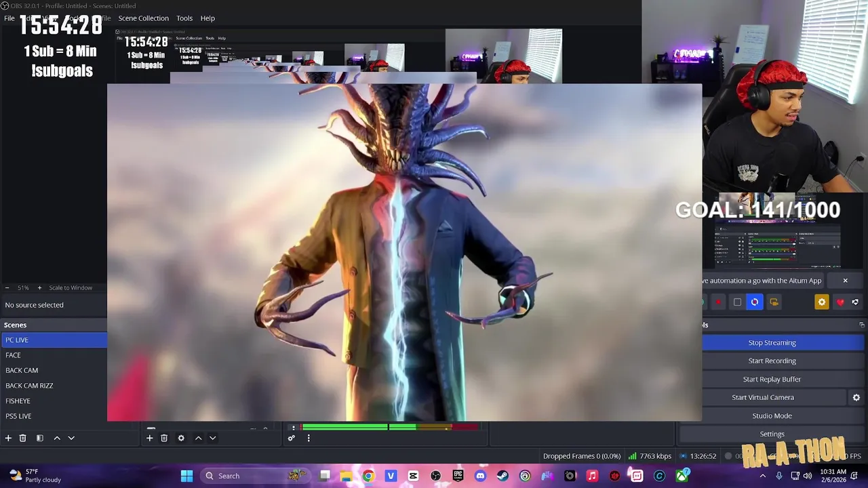Image resolution: width=868 pixels, height=488 pixels.
Task: Open scene filters icon in Scenes toolbar
Action: 39,439
